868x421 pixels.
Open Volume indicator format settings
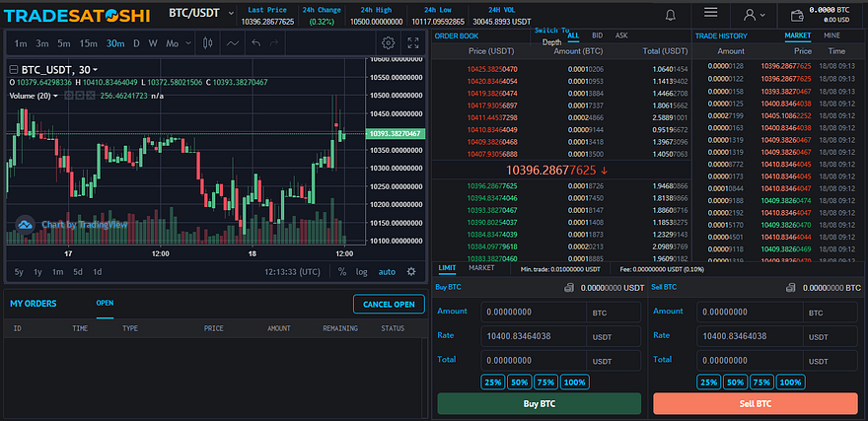click(79, 96)
